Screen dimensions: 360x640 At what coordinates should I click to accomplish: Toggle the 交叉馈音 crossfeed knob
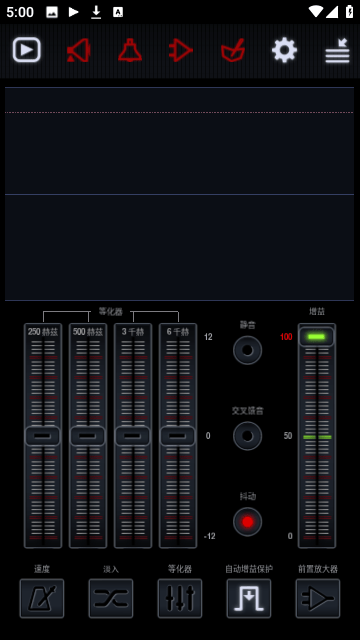(x=247, y=436)
